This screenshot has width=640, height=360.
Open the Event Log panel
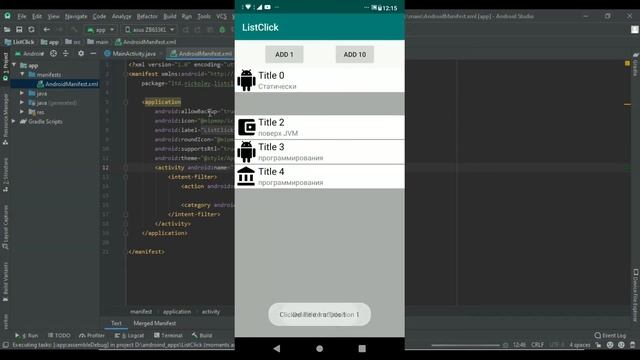(610, 335)
